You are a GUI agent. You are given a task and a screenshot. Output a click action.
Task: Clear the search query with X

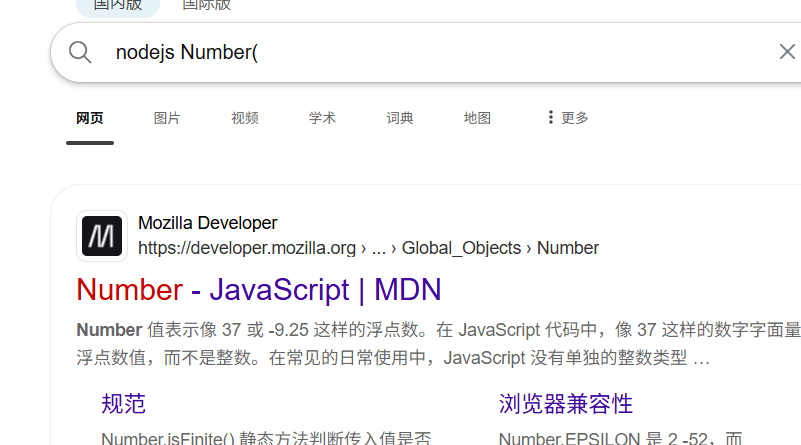[787, 52]
